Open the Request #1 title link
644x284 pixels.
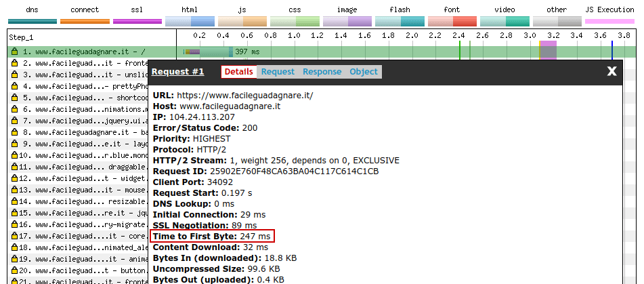click(178, 72)
